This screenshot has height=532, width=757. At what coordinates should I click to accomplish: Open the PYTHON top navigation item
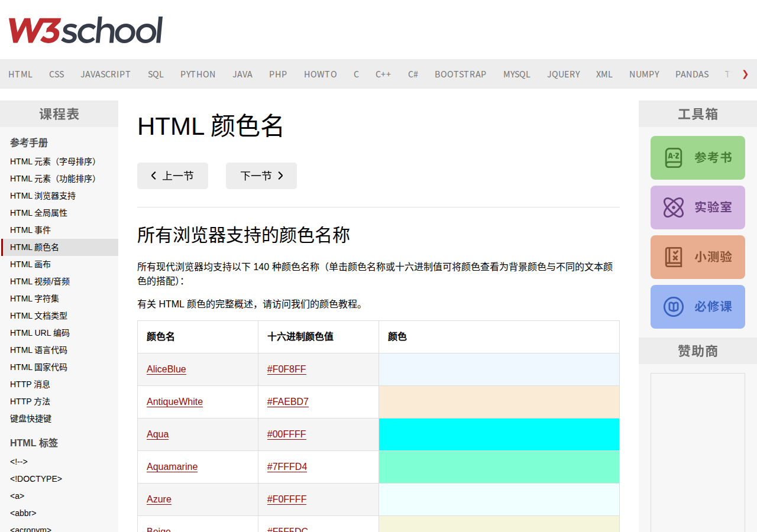coord(198,74)
